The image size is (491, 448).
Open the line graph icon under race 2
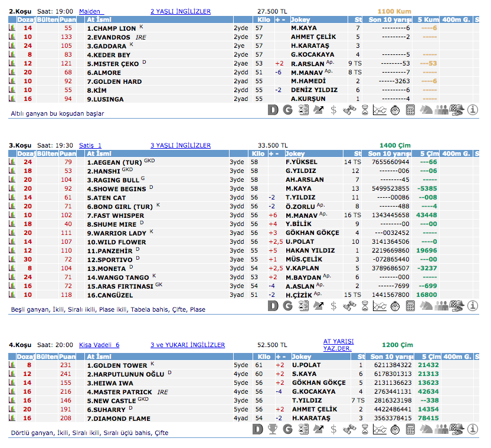point(379,109)
